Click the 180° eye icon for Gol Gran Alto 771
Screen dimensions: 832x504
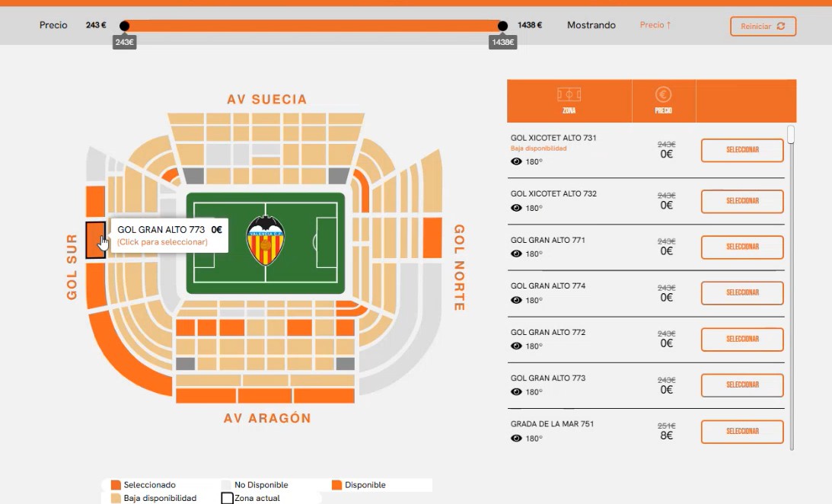point(516,254)
